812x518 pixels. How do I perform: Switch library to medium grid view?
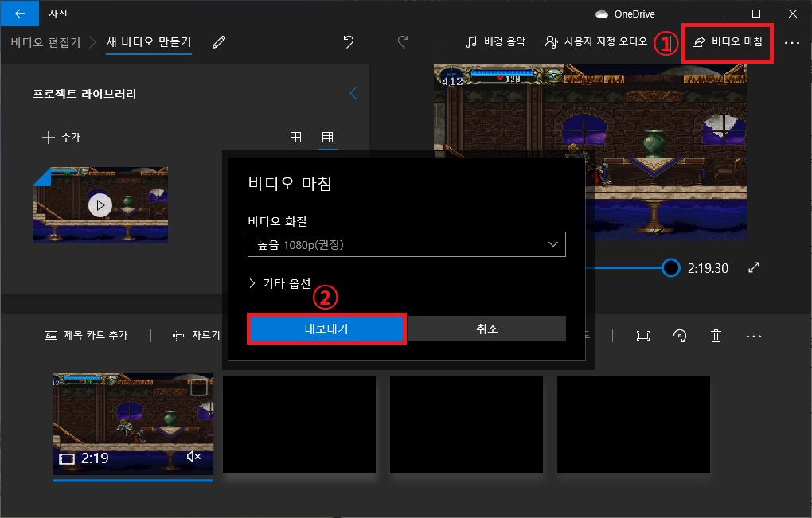click(295, 137)
